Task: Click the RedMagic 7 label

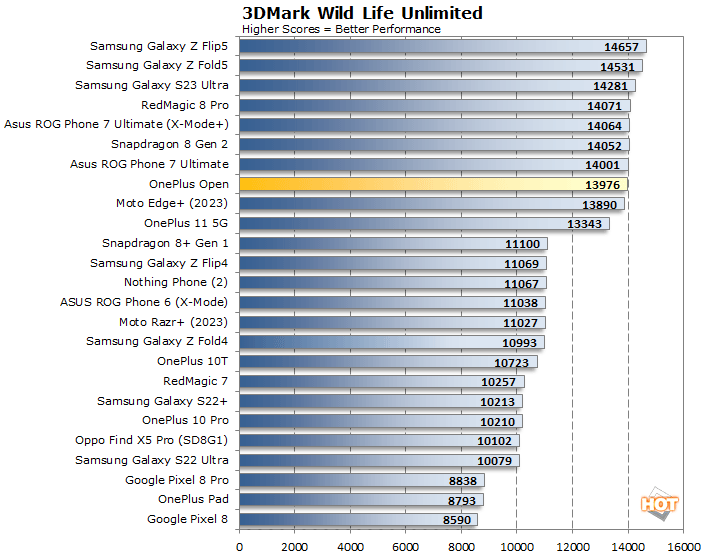Action: 195,381
